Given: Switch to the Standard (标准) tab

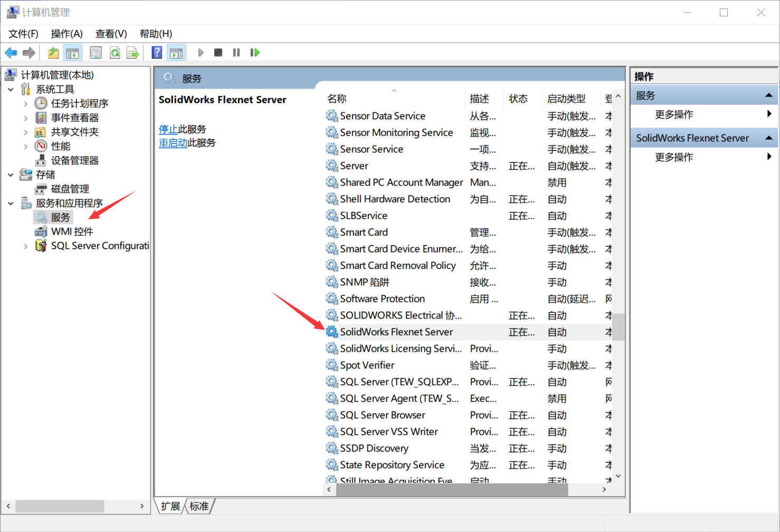Looking at the screenshot, I should (x=199, y=506).
